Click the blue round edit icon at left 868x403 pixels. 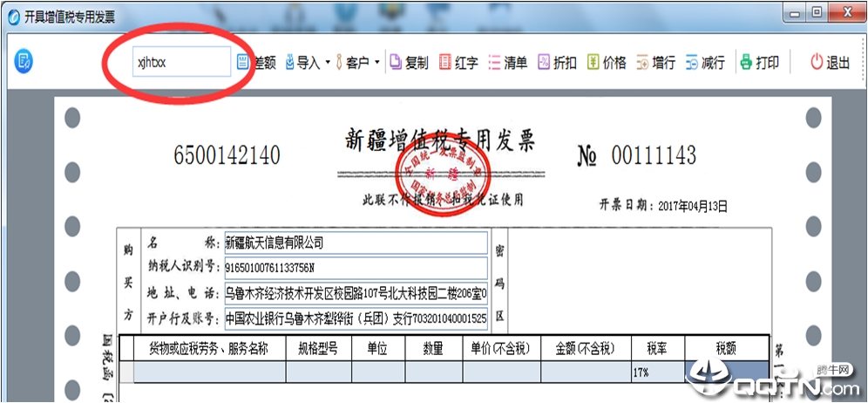point(24,62)
